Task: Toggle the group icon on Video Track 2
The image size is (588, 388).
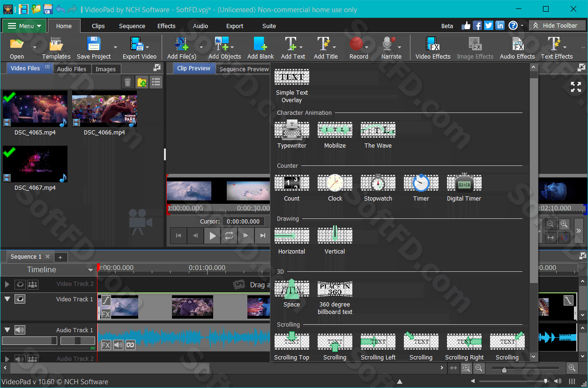Action: (x=32, y=284)
